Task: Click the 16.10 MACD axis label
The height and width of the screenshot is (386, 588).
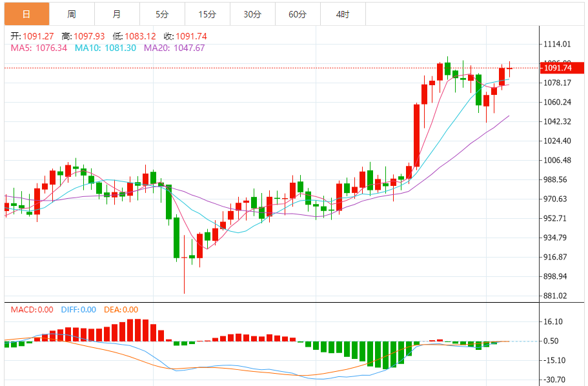Action: point(554,322)
